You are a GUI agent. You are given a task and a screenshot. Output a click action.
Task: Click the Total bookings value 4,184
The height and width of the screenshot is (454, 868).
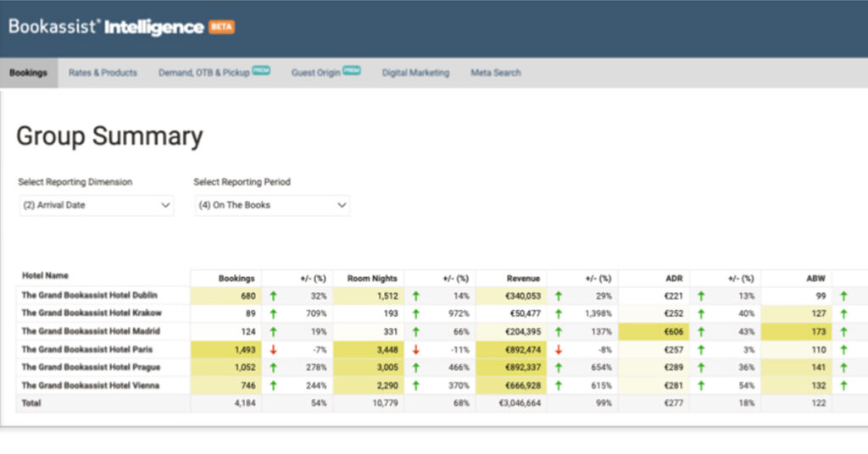[x=245, y=403]
